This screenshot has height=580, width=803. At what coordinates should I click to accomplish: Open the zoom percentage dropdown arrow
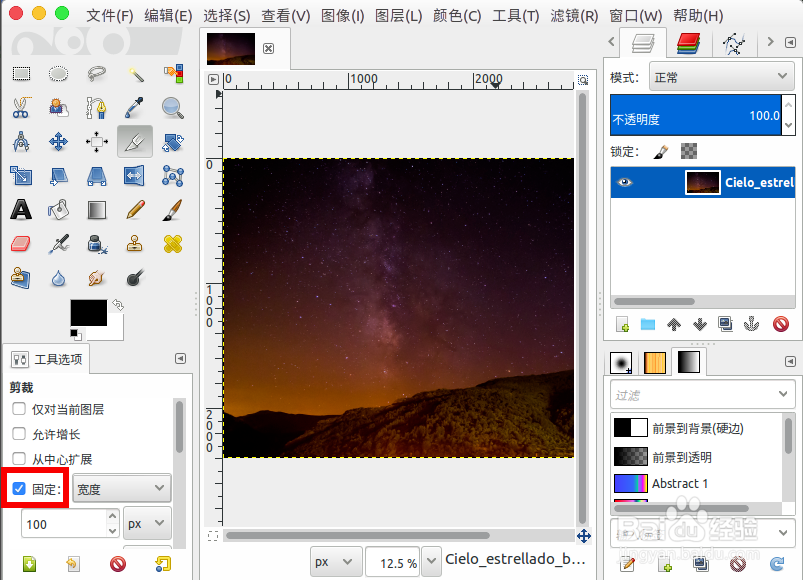[x=431, y=562]
